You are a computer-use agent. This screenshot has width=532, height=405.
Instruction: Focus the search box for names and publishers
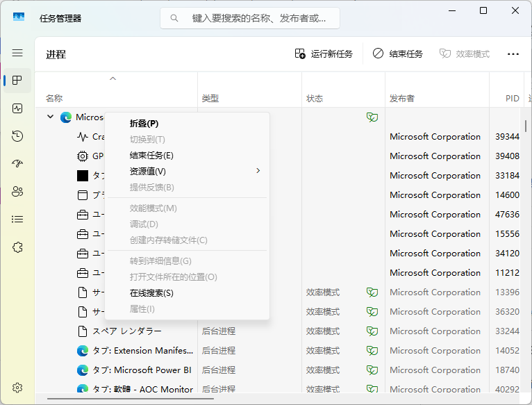[250, 18]
